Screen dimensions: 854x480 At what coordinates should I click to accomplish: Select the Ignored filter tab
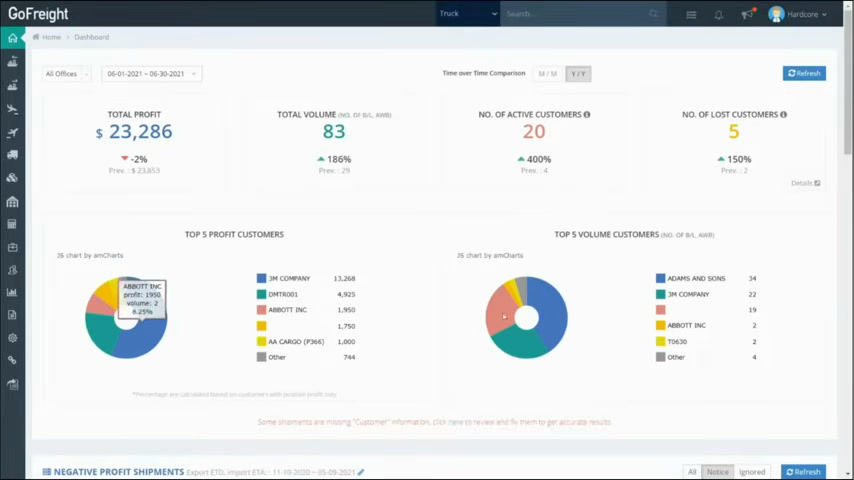pos(752,472)
